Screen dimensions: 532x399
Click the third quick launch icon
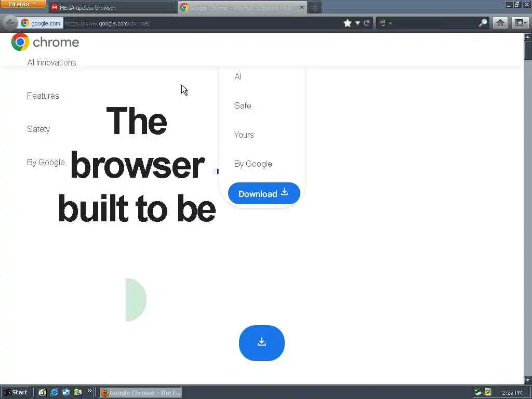66,392
